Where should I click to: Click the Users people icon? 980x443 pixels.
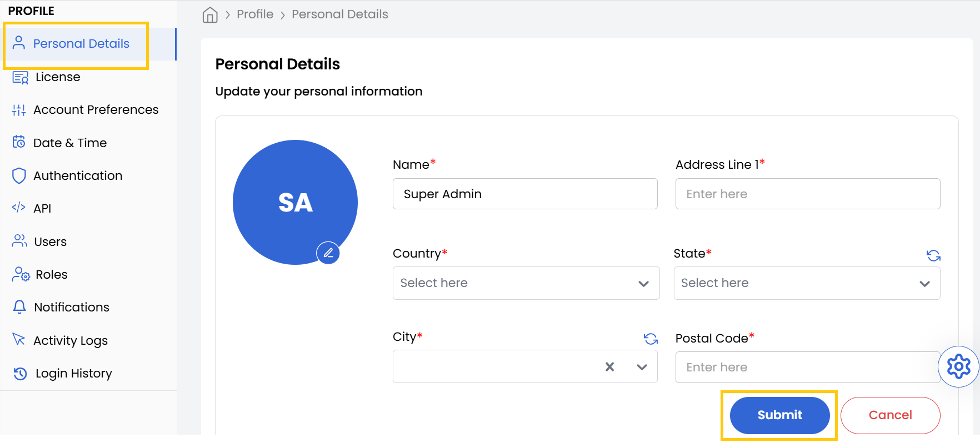click(19, 241)
